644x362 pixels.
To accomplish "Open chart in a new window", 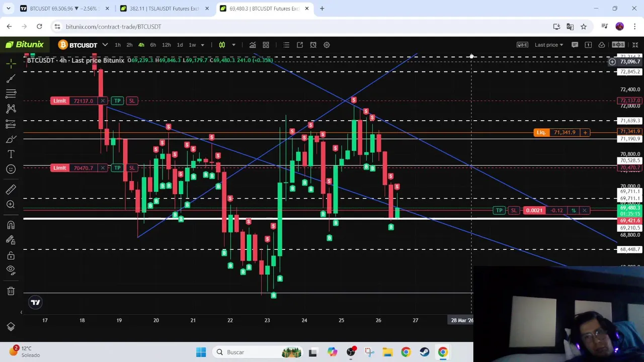I will [x=300, y=45].
